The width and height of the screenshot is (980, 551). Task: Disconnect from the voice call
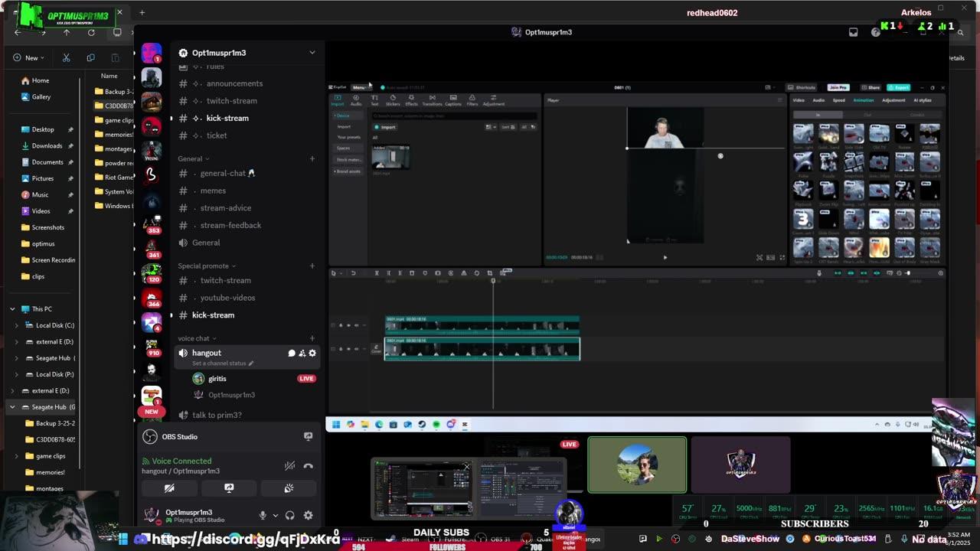(x=308, y=466)
